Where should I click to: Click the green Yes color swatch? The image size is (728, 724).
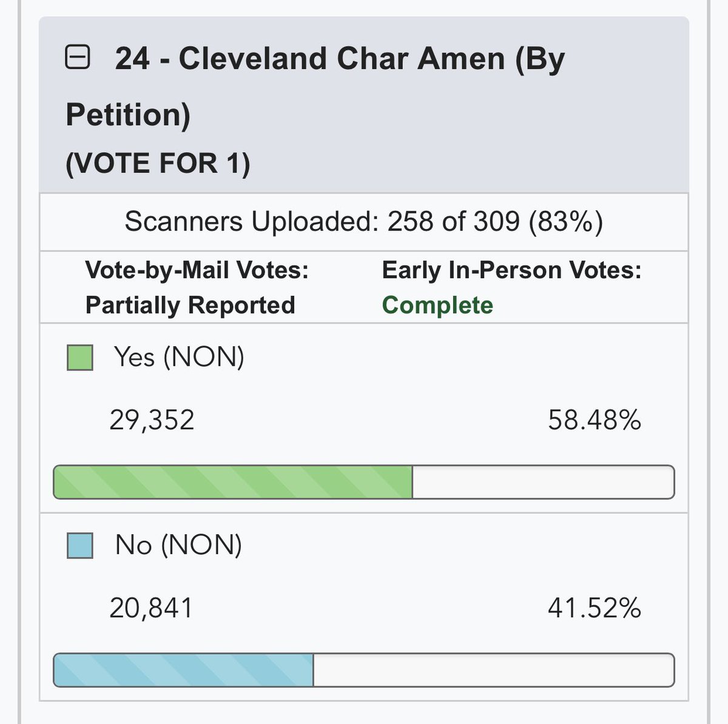pyautogui.click(x=79, y=357)
